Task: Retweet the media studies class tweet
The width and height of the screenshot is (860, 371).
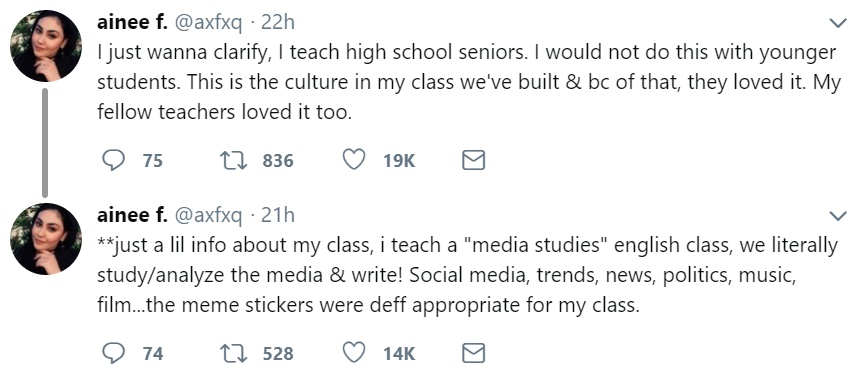Action: pos(231,353)
